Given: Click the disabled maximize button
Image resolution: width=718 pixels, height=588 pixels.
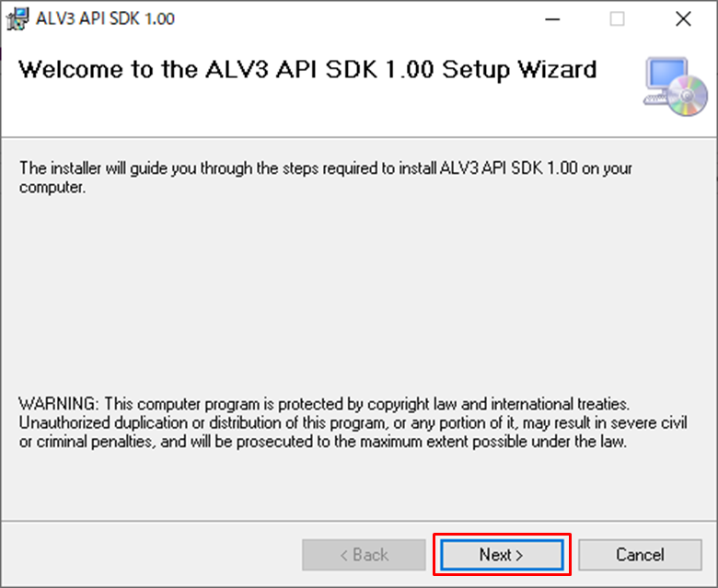Looking at the screenshot, I should 617,18.
